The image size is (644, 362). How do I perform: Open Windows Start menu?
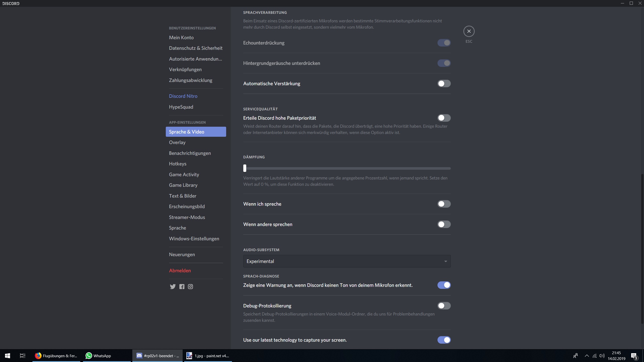[x=8, y=356]
